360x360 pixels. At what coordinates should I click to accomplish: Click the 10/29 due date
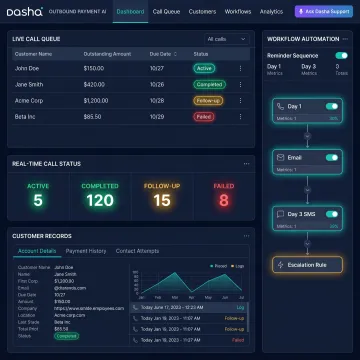157,117
